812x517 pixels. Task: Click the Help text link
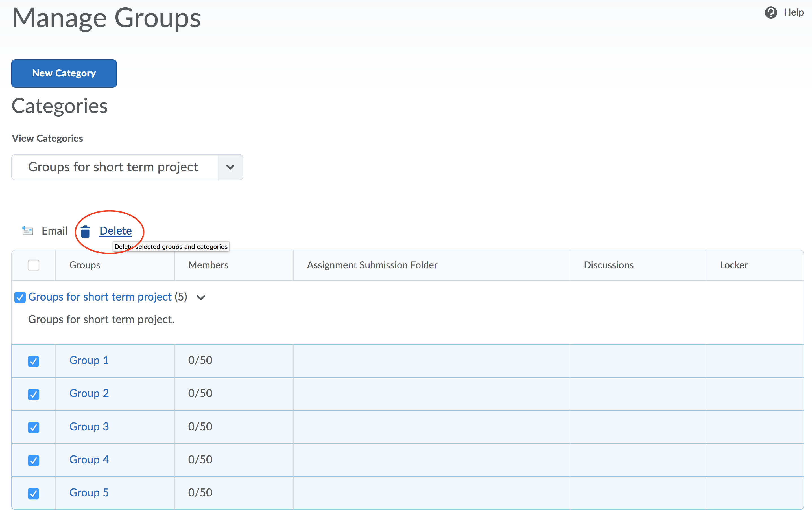pos(793,12)
